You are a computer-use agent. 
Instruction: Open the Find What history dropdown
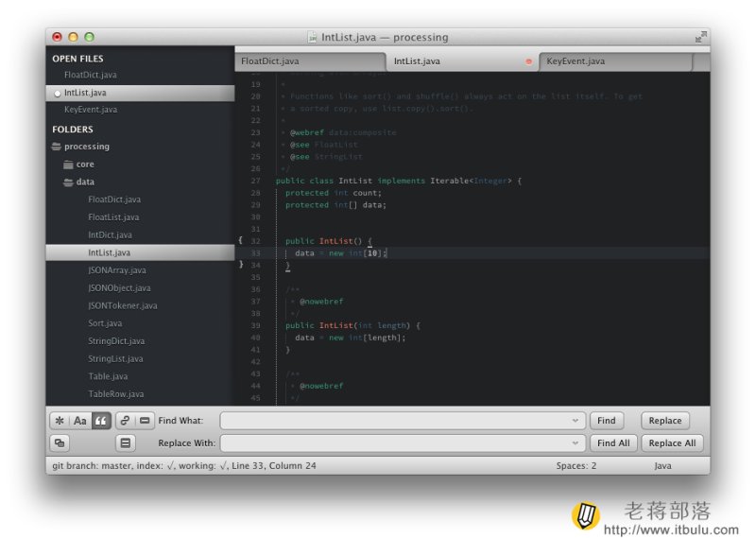click(576, 421)
